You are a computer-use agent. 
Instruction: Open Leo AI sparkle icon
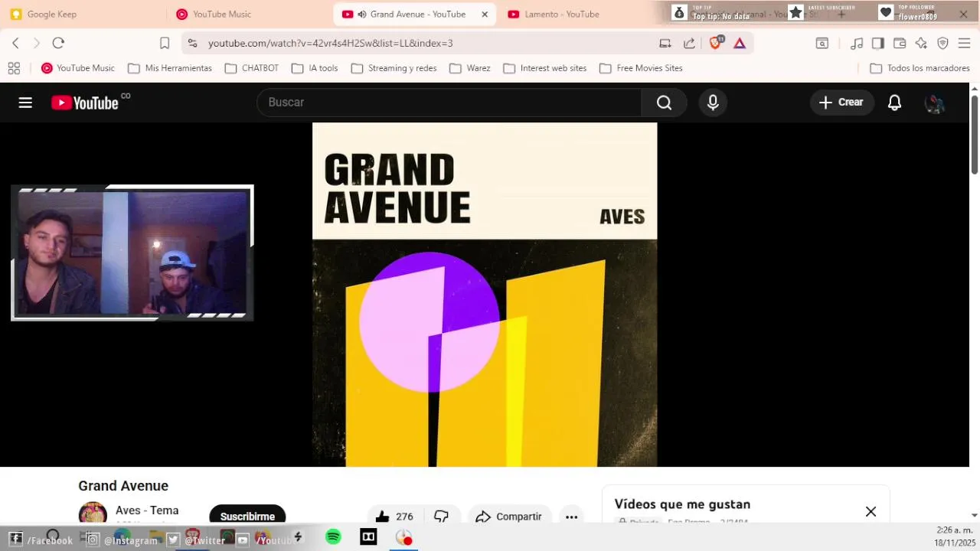[921, 43]
